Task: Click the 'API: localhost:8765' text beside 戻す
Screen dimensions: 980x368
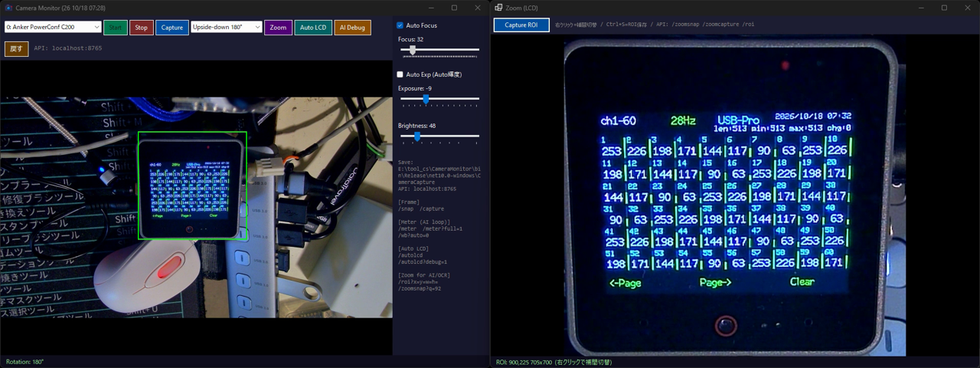Action: click(x=68, y=48)
